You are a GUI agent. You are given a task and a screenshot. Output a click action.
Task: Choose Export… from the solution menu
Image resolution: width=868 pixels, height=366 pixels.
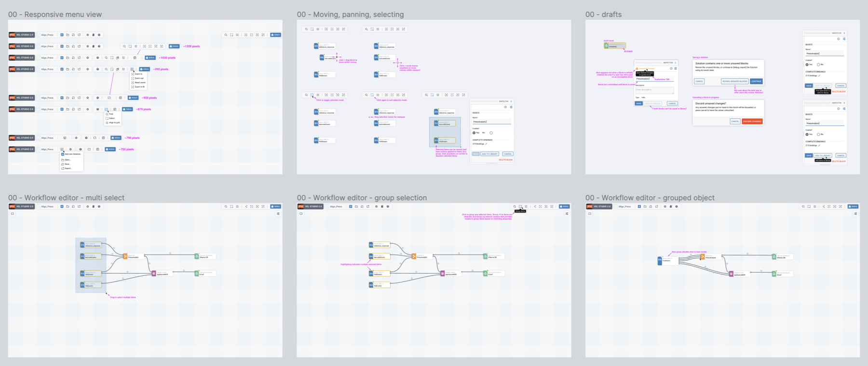coord(67,169)
